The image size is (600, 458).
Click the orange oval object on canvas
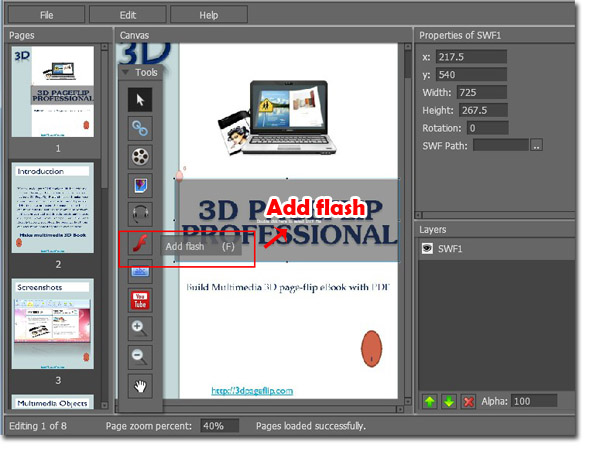click(371, 349)
